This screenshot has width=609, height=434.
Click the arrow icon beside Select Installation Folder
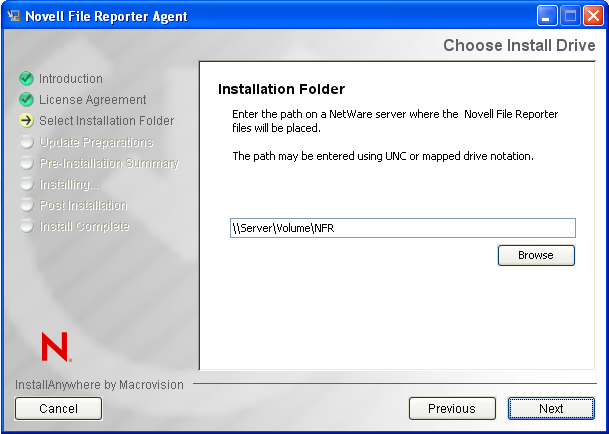click(26, 121)
